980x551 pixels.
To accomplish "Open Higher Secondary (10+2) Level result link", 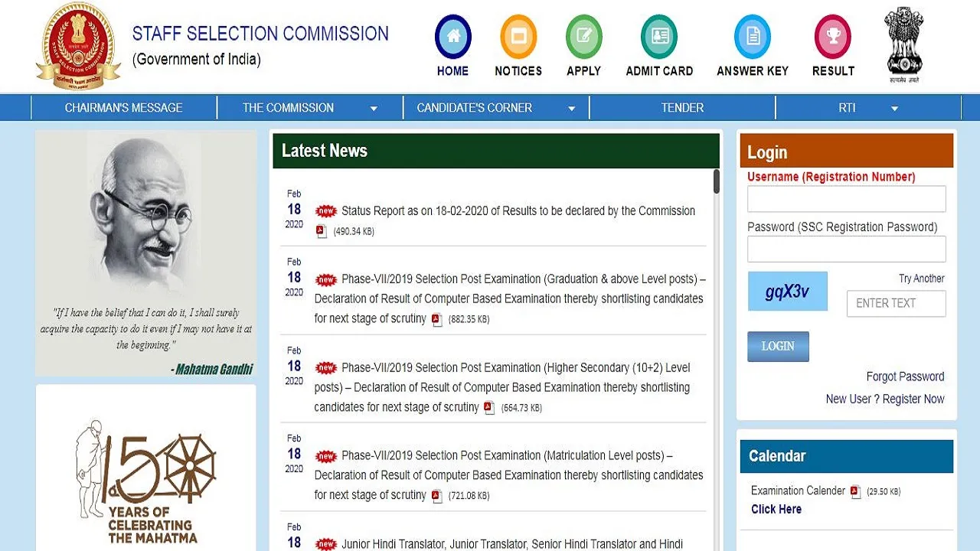I will (502, 387).
